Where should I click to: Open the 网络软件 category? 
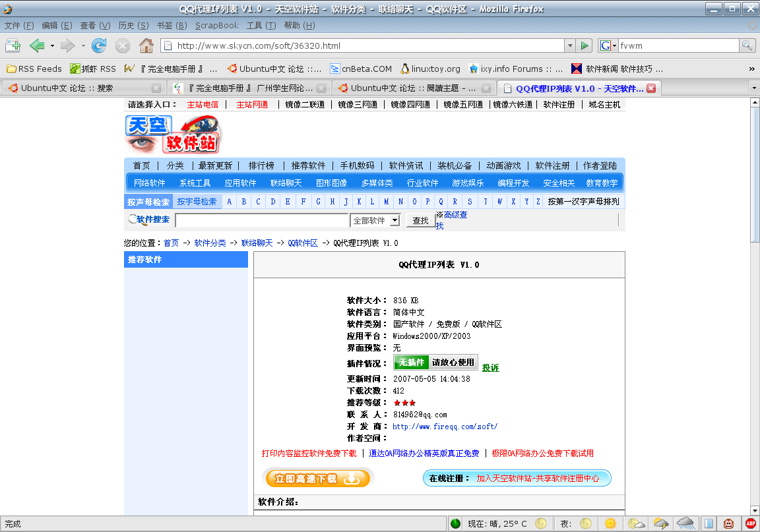pos(150,183)
